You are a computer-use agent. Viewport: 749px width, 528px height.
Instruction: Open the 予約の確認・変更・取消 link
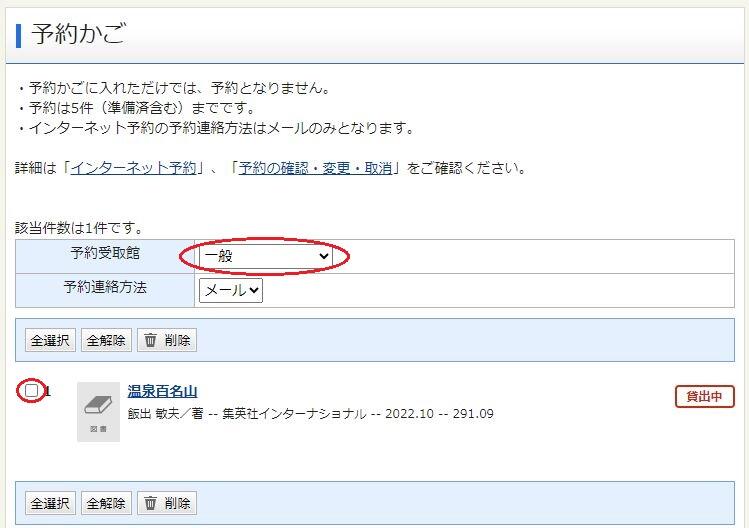[x=315, y=168]
